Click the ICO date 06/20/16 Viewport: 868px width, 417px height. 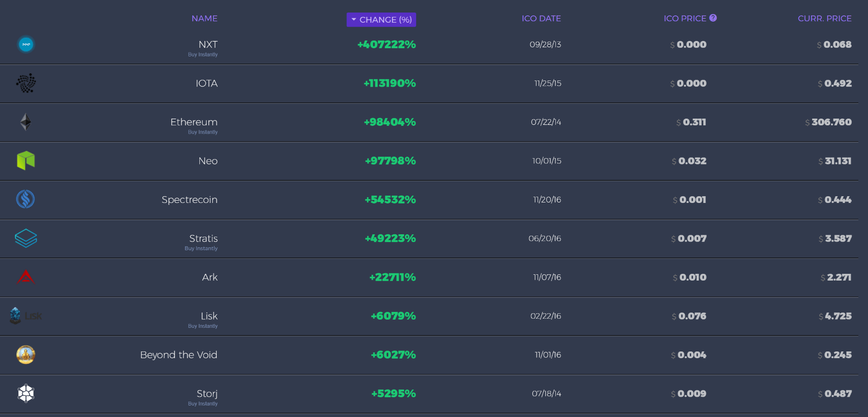click(545, 238)
